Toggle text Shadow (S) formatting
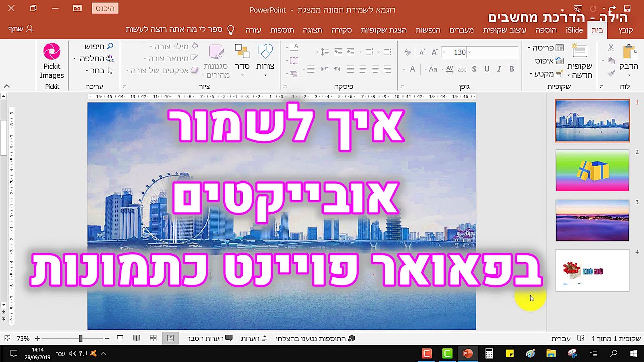Viewport: 644px width, 362px height. (474, 69)
